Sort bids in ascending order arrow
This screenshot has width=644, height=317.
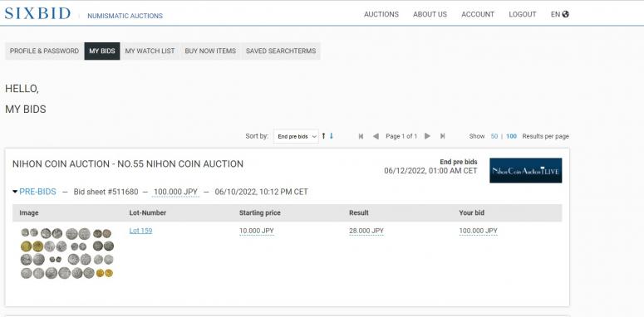coord(323,136)
